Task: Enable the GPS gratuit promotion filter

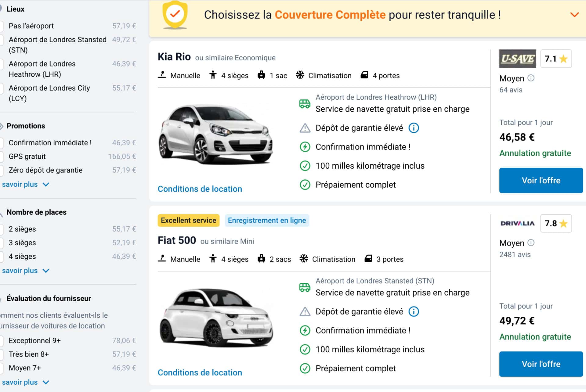Action: point(1,156)
